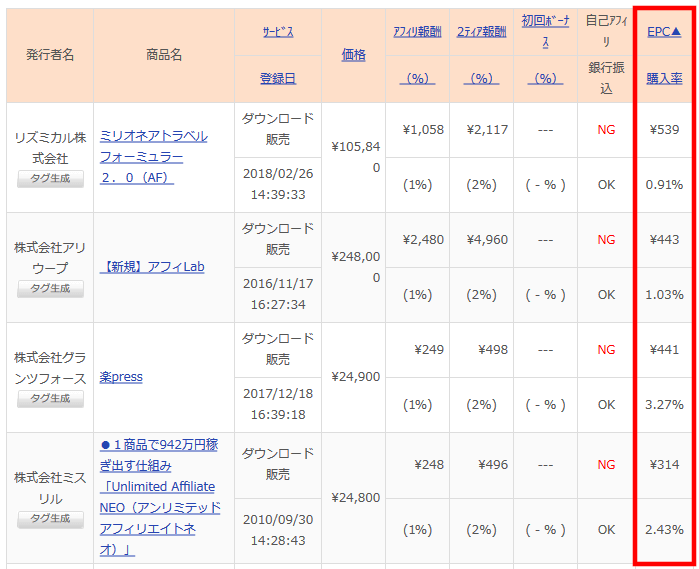Select purchase rate 1.03%
The width and height of the screenshot is (699, 569).
(664, 295)
